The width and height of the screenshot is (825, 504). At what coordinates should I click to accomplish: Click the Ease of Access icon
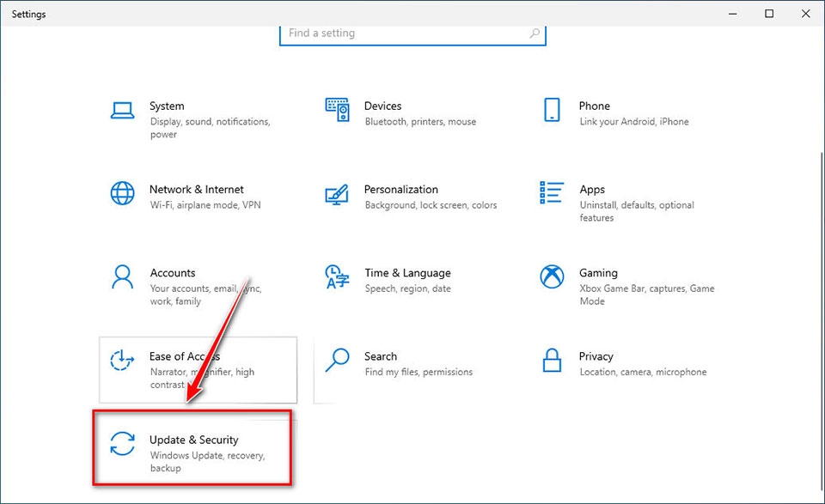(x=122, y=360)
